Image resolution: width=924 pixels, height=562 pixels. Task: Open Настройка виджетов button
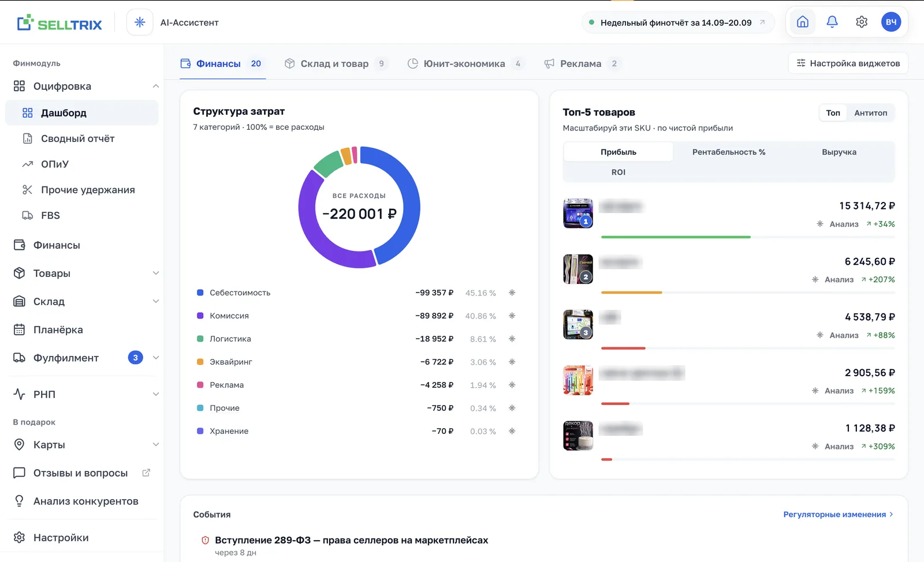pos(848,63)
